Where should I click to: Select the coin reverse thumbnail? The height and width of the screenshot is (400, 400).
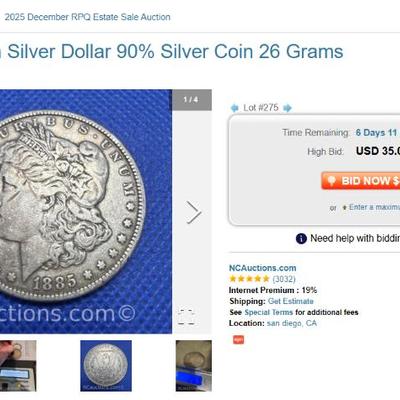(106, 366)
